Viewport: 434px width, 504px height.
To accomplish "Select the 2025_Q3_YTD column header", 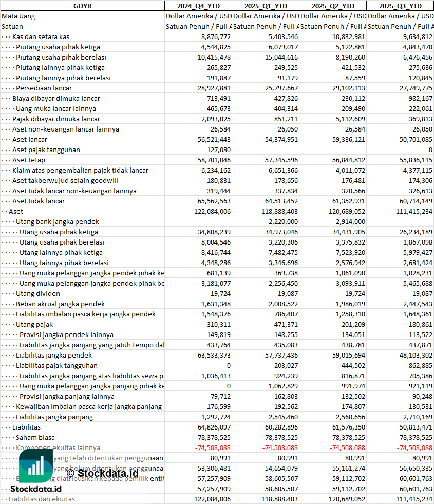I will pos(400,6).
